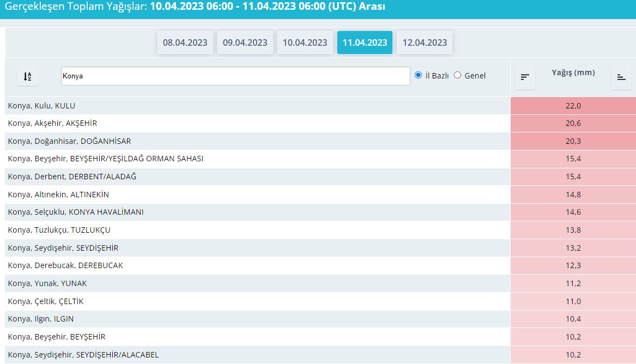Viewport: 636px width, 364px height.
Task: Select the active 11.04.2023 date tab
Action: coord(365,43)
